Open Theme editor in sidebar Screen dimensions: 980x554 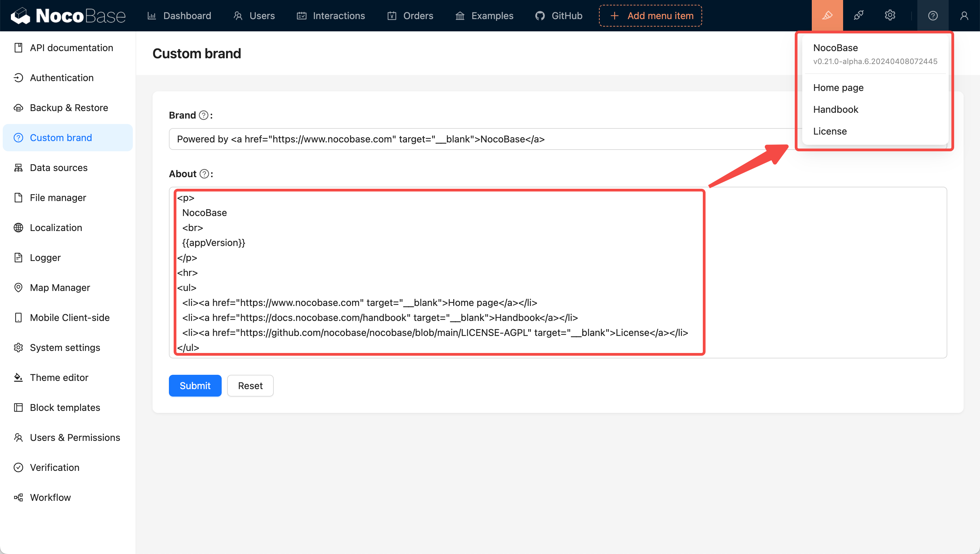point(59,377)
